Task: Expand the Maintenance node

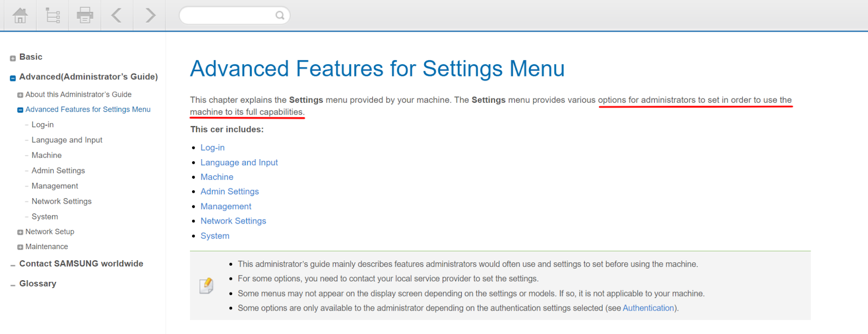Action: 20,247
